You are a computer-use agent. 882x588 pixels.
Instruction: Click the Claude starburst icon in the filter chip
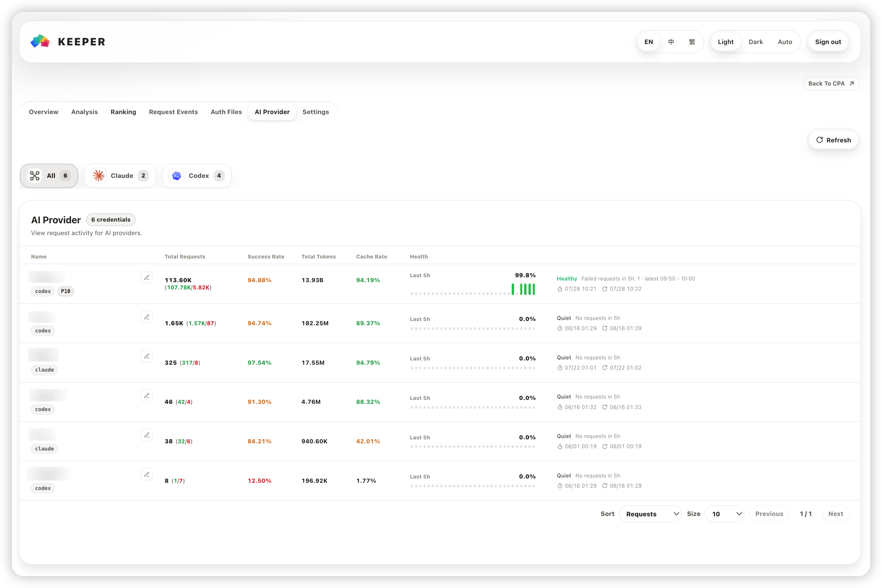pos(99,176)
